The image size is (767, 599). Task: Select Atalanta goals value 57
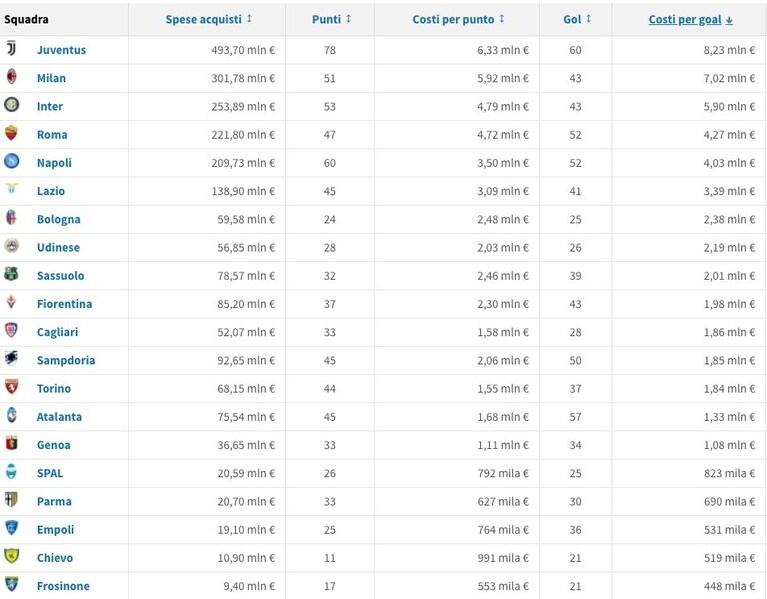coord(575,417)
